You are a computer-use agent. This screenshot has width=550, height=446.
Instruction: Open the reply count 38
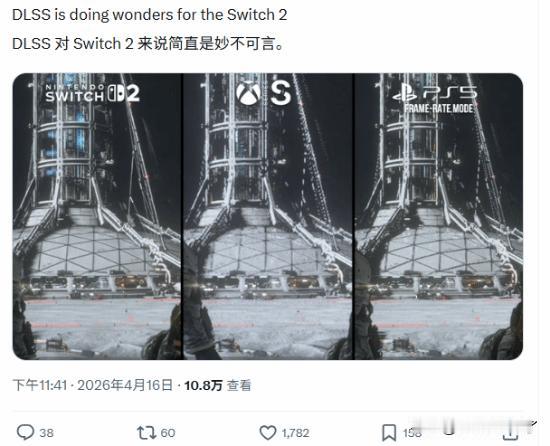(46, 433)
